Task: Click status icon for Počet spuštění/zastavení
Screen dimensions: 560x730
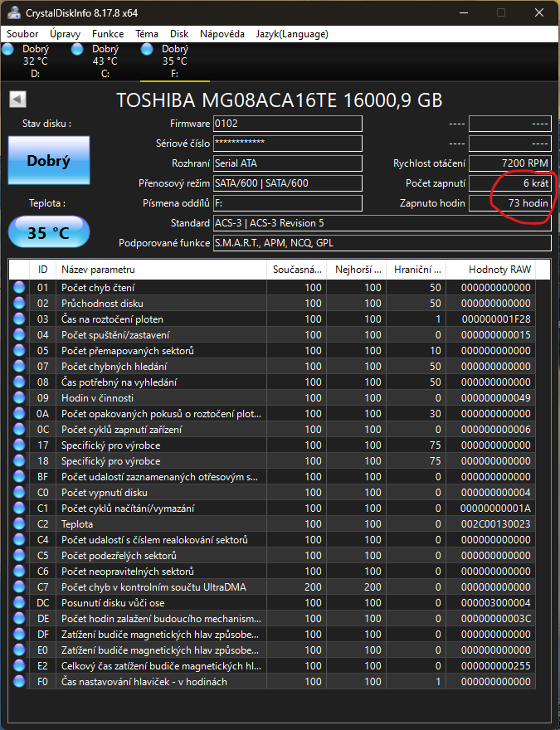Action: (x=19, y=335)
